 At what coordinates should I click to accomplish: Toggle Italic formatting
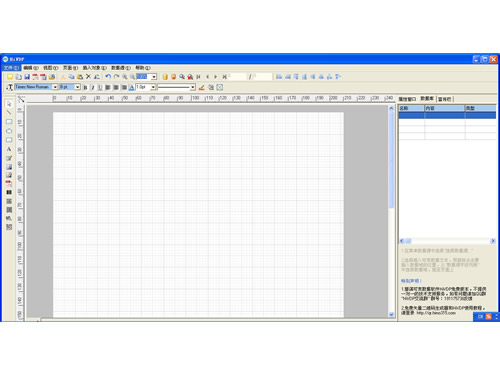click(93, 87)
